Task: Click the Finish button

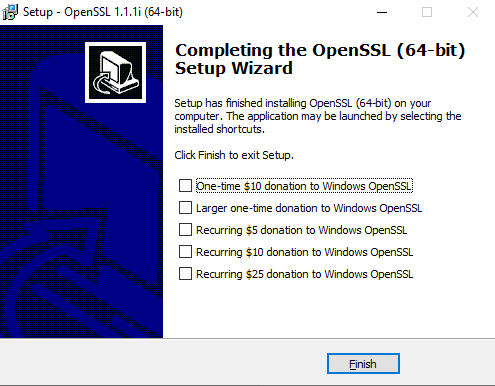Action: tap(363, 364)
